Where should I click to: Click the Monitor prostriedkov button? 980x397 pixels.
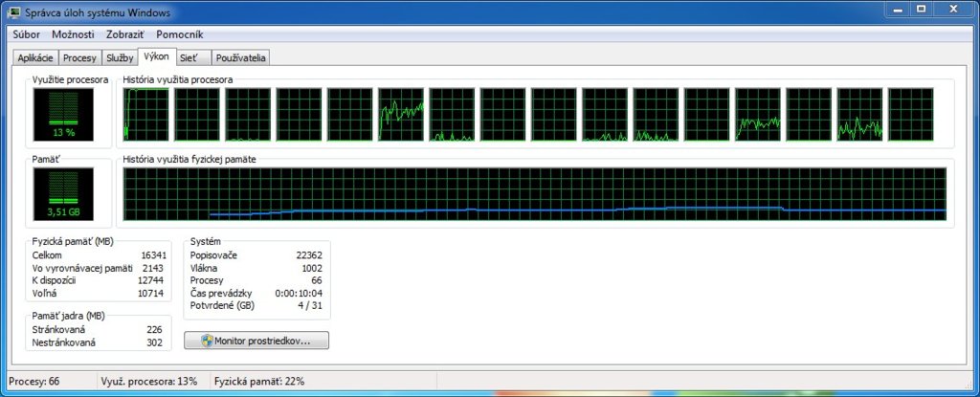pyautogui.click(x=256, y=341)
